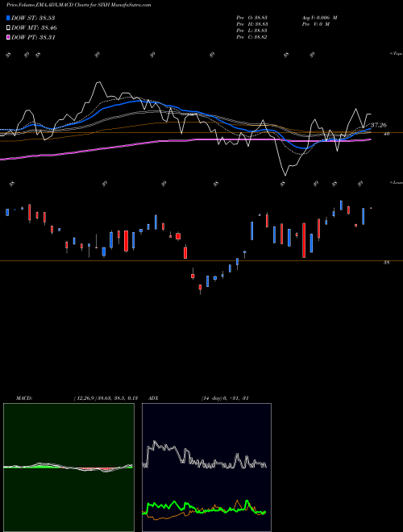Click the last candlestick on the far right

371,208
